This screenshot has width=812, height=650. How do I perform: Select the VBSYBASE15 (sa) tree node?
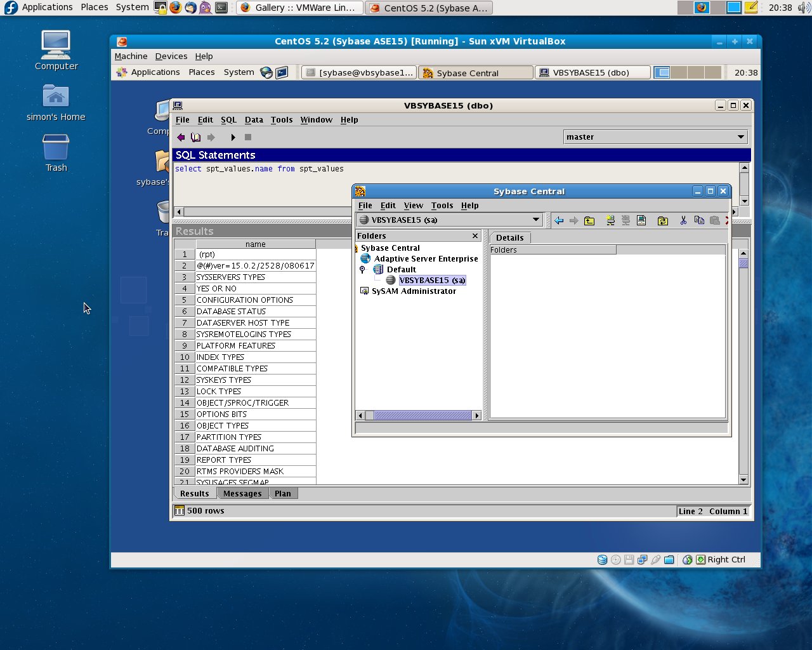[432, 281]
